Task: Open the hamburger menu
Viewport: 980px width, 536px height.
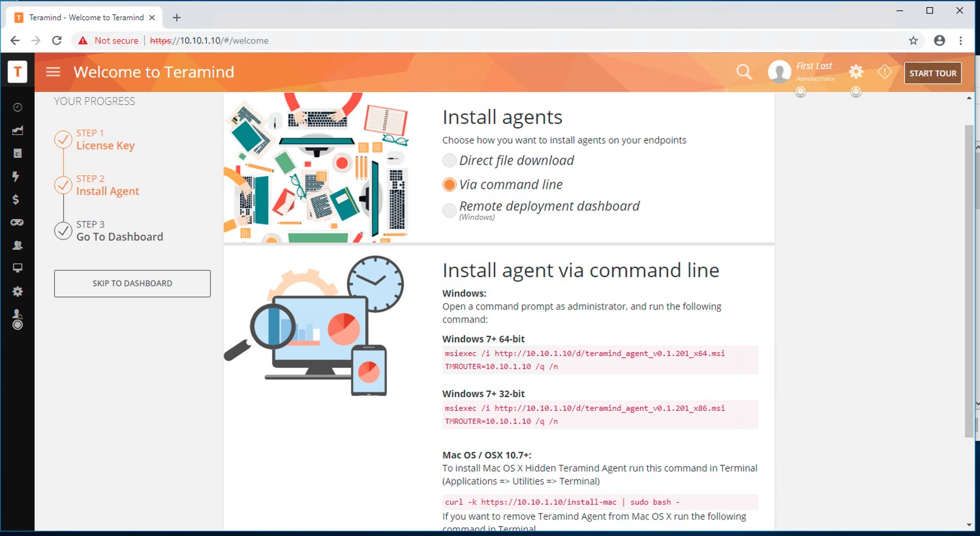Action: [54, 72]
